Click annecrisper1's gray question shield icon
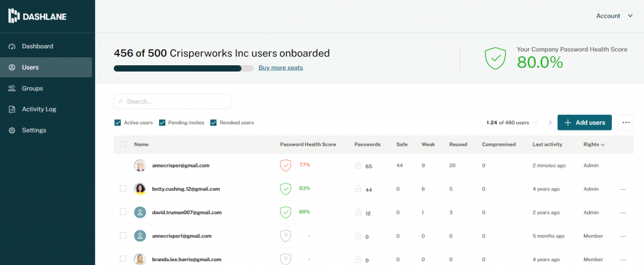The width and height of the screenshot is (644, 265). pyautogui.click(x=286, y=236)
